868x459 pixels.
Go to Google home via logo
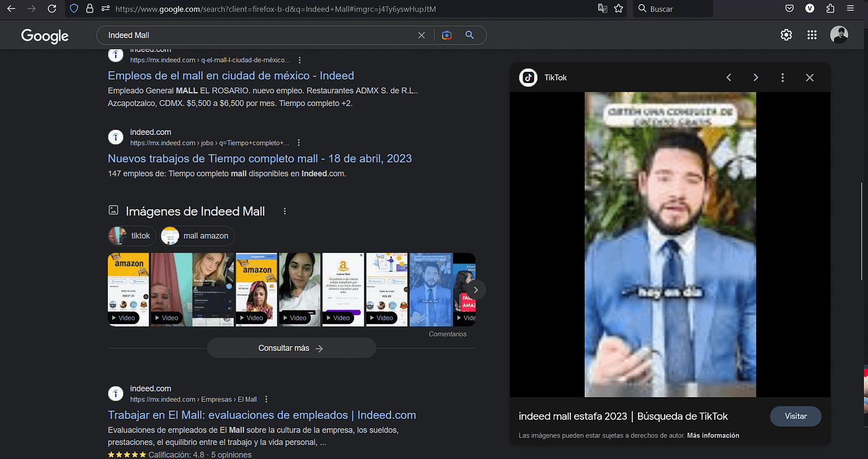(45, 36)
